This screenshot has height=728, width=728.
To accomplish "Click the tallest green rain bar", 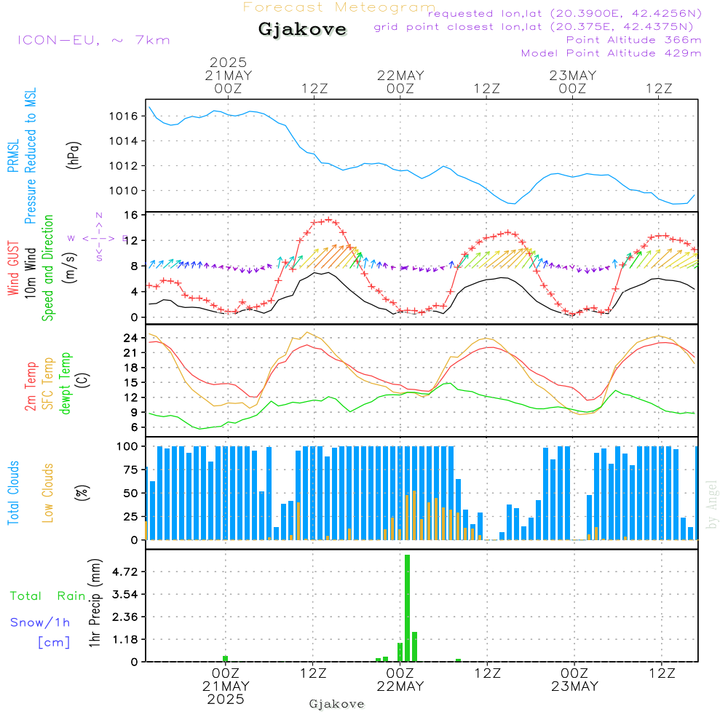I will [407, 608].
